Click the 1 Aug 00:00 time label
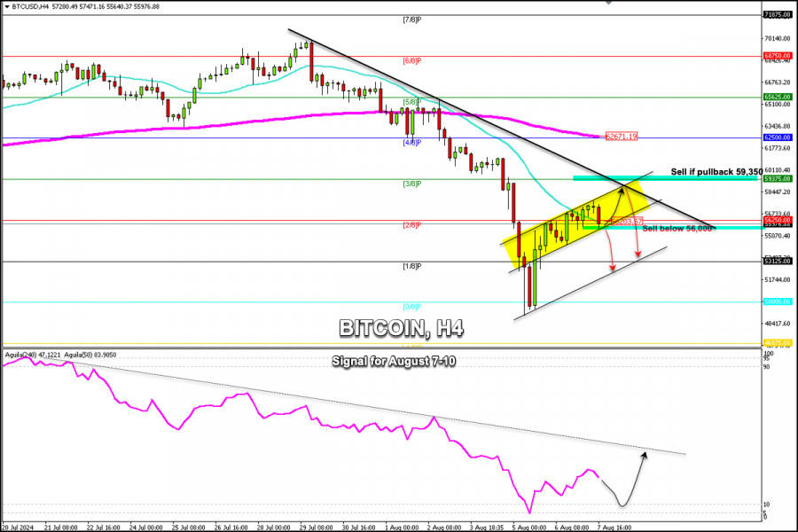The height and width of the screenshot is (532, 798). pyautogui.click(x=402, y=528)
